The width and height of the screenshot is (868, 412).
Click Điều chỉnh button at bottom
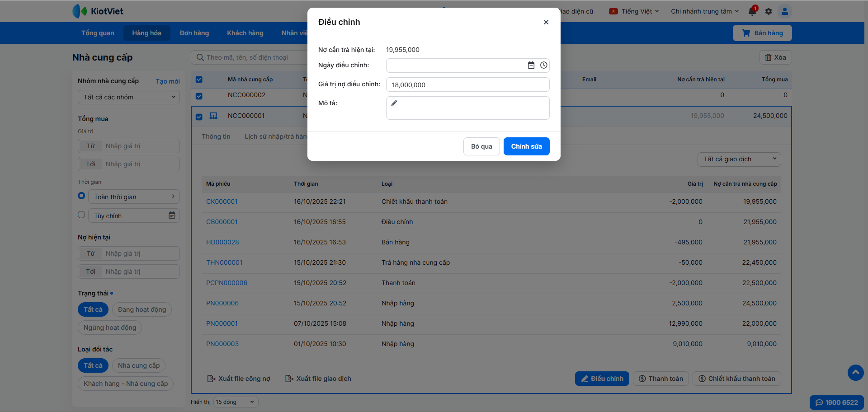click(x=602, y=379)
